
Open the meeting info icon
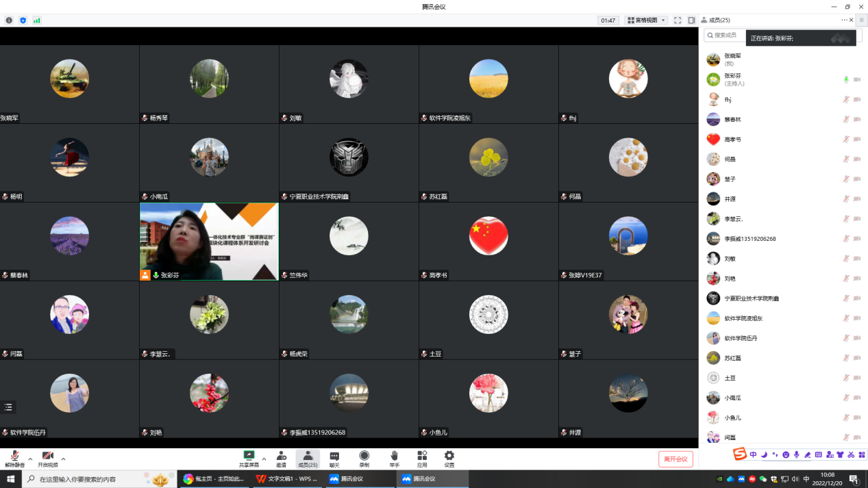pyautogui.click(x=9, y=21)
